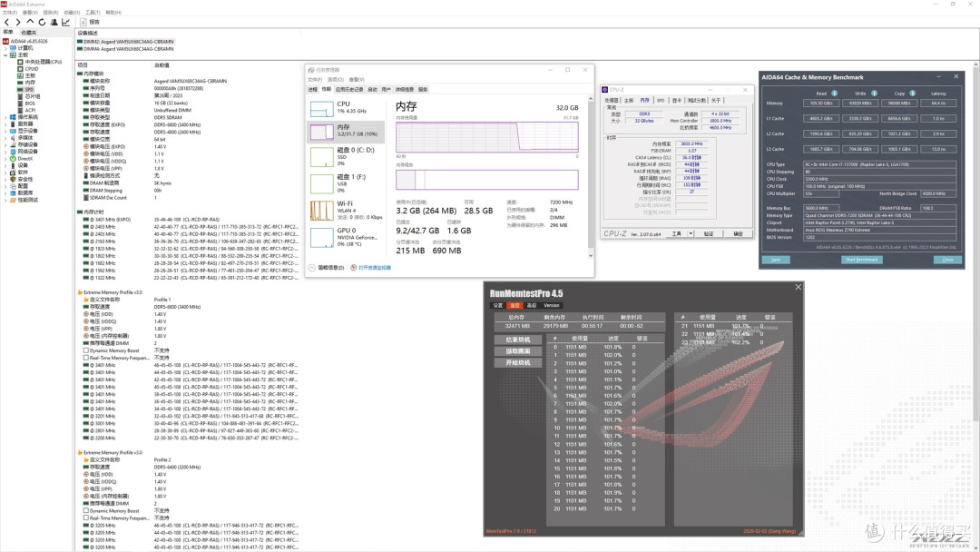Select the DIMM2 Asgard device row
This screenshot has width=980, height=552.
tap(125, 42)
